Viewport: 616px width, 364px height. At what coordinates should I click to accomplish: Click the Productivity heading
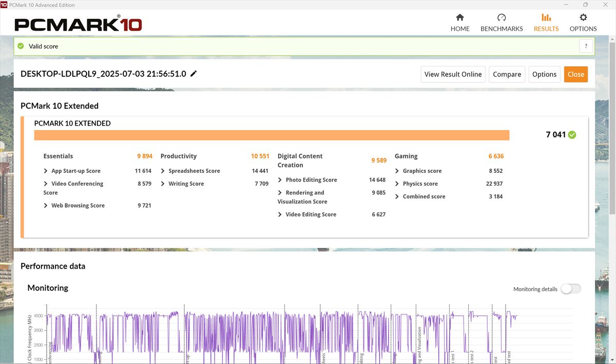[179, 156]
